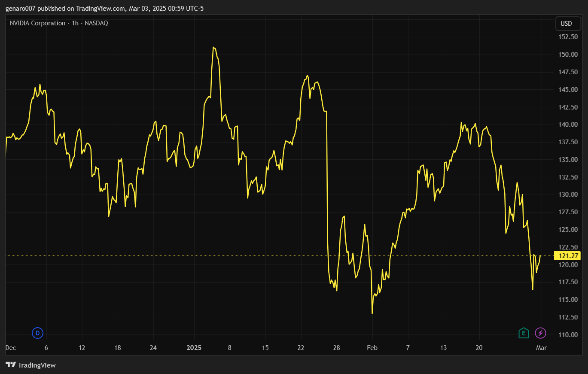
Task: Click the 132.50 price axis label
Action: coord(568,177)
